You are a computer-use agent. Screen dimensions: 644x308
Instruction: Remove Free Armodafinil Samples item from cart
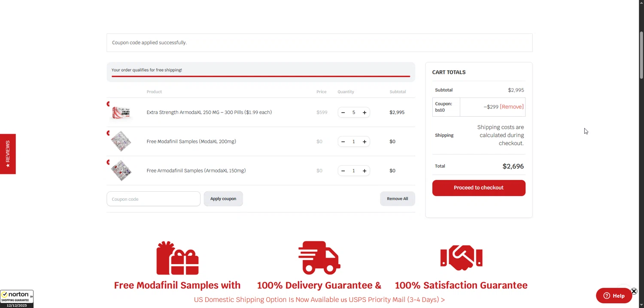point(108,162)
